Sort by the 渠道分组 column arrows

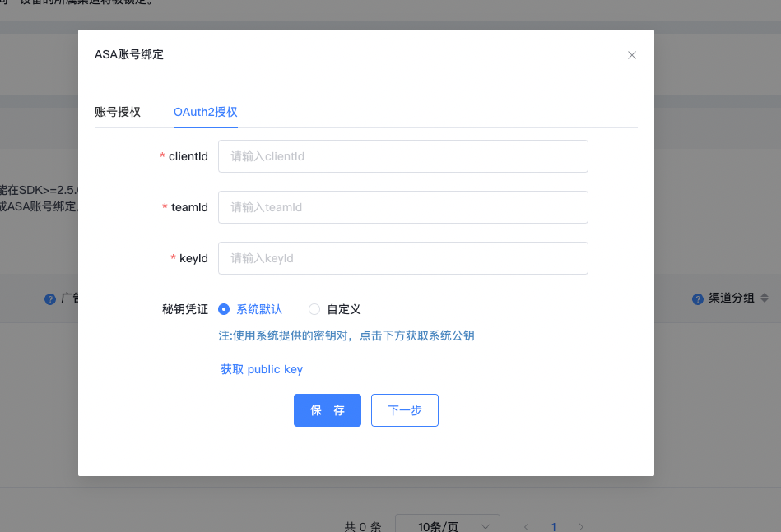click(x=765, y=298)
